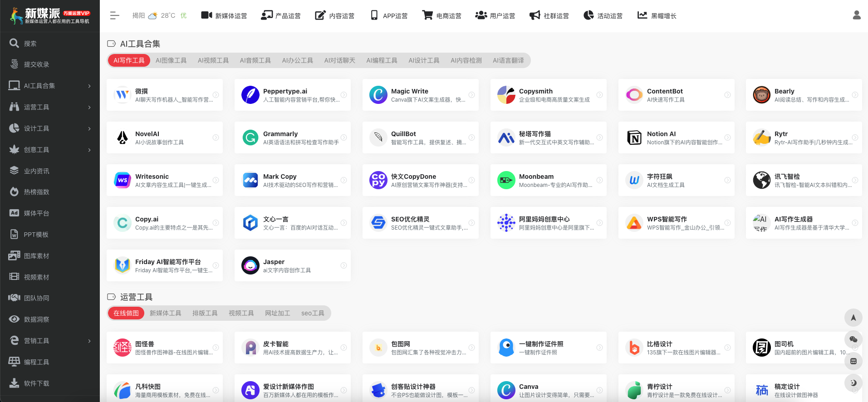Open 产品运营 top navigation menu

281,15
